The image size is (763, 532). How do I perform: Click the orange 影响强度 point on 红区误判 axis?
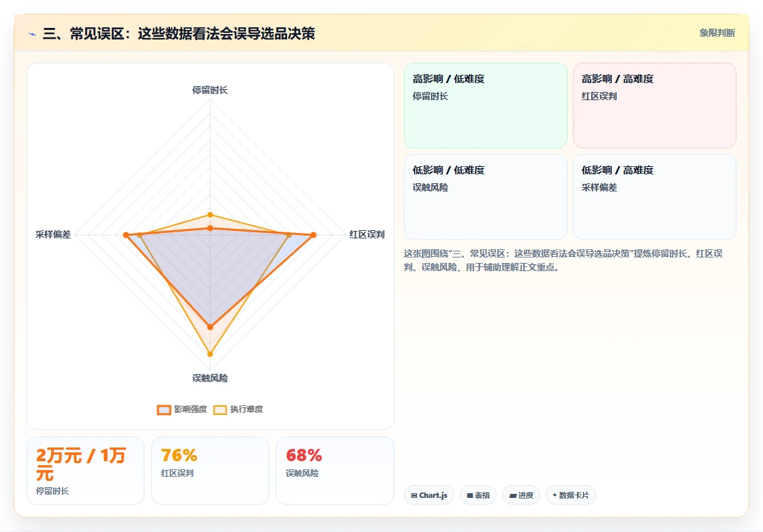click(x=313, y=235)
